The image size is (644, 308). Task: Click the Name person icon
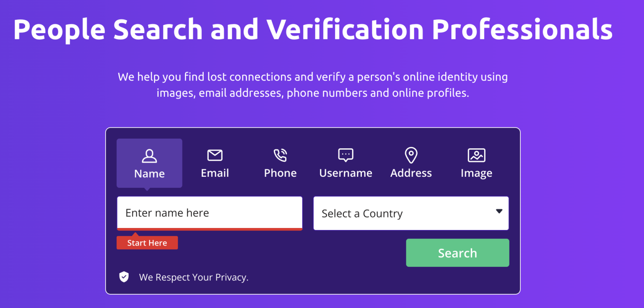(x=149, y=155)
